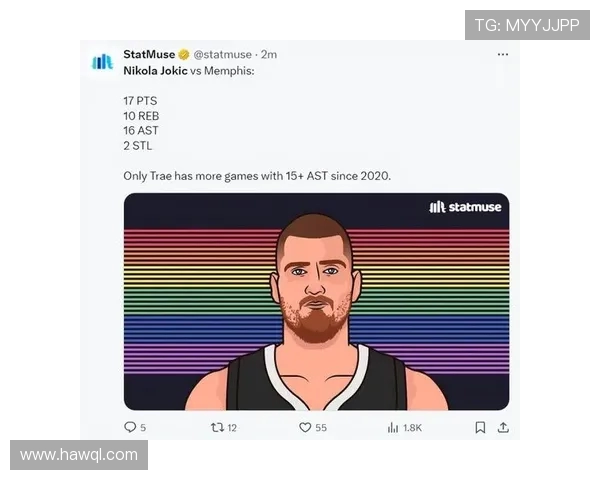Open StatMuse display name link
Screen dimensions: 600x480
pyautogui.click(x=149, y=54)
